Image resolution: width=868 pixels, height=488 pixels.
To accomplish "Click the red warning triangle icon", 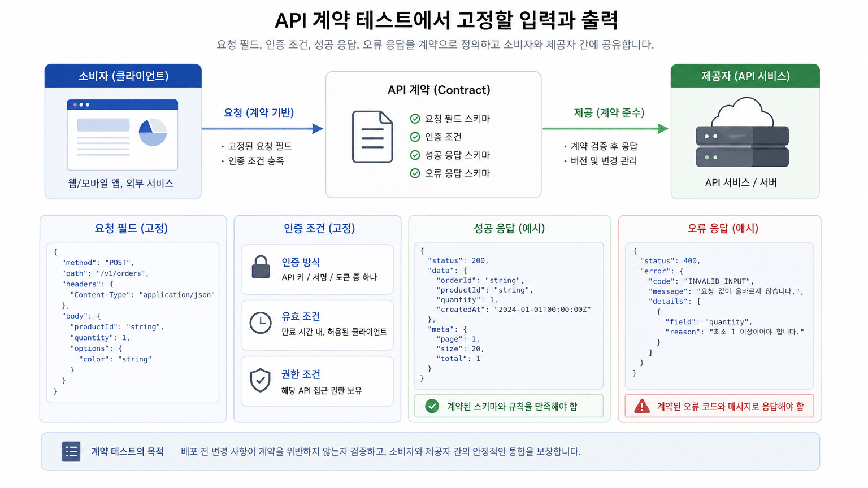I will (x=642, y=406).
